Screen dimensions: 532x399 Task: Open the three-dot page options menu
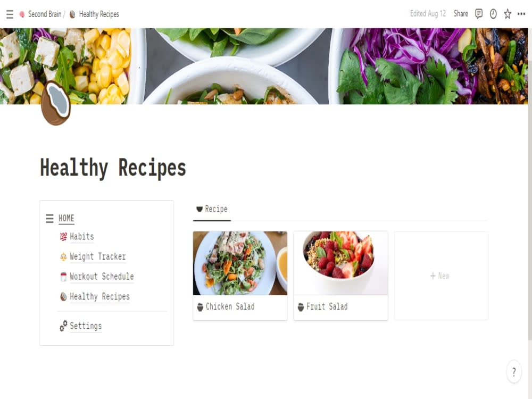tap(521, 14)
